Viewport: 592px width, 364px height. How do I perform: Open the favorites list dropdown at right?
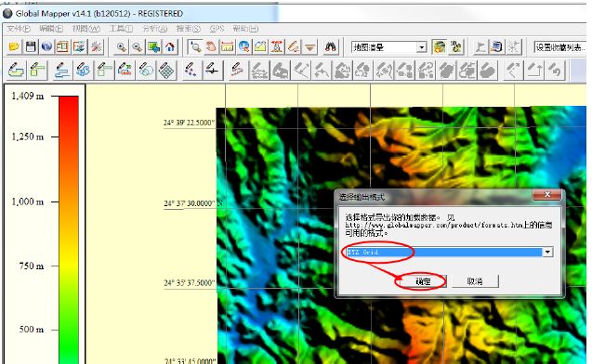pyautogui.click(x=560, y=47)
